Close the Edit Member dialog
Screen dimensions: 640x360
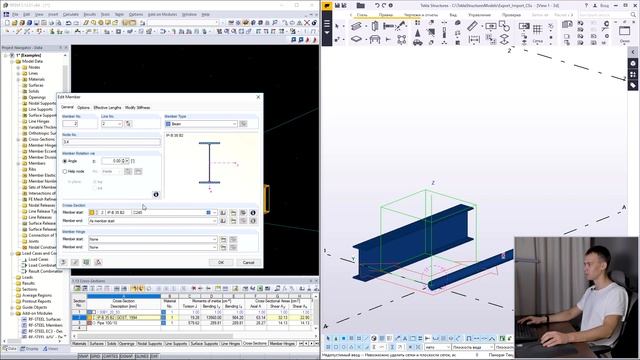point(258,97)
